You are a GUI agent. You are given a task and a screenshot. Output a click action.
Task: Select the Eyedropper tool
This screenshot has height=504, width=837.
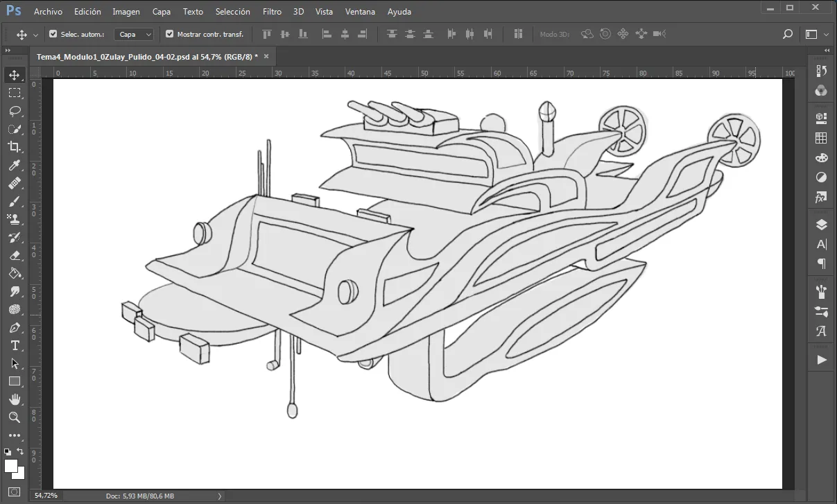(15, 165)
